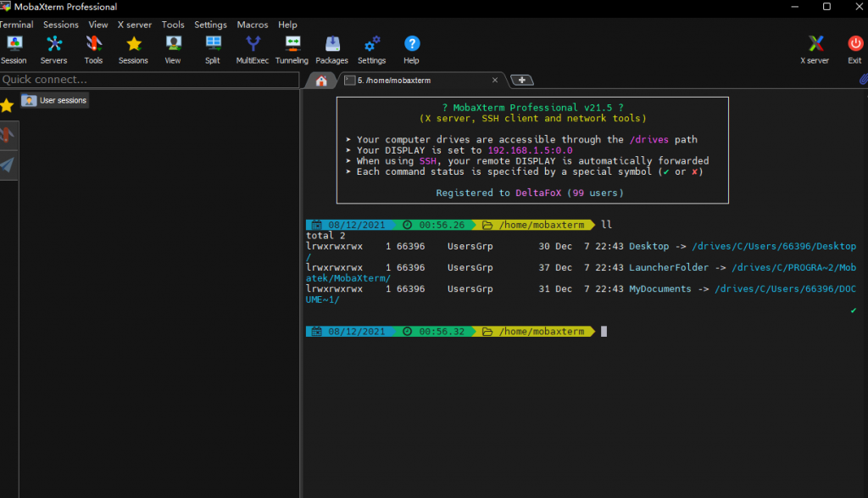Screen dimensions: 868x498
Task: Open the Settings gear toolbar icon
Action: [371, 48]
